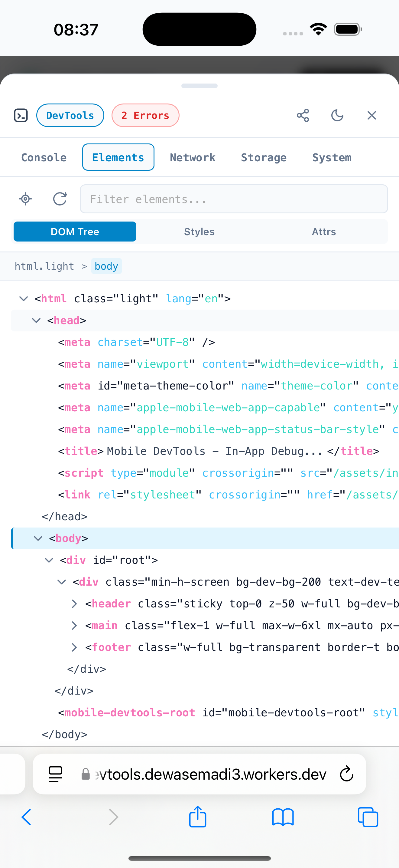Show Safari tabs overview
This screenshot has height=868, width=399.
tap(368, 817)
